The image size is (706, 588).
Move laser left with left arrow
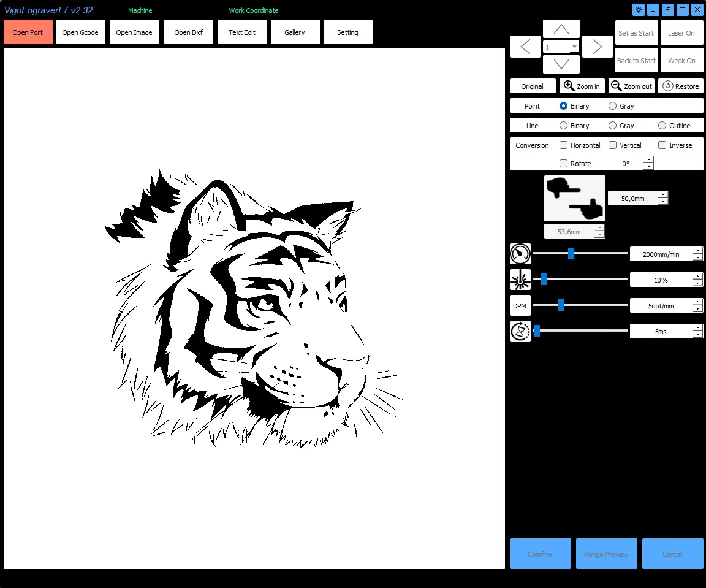coord(525,47)
